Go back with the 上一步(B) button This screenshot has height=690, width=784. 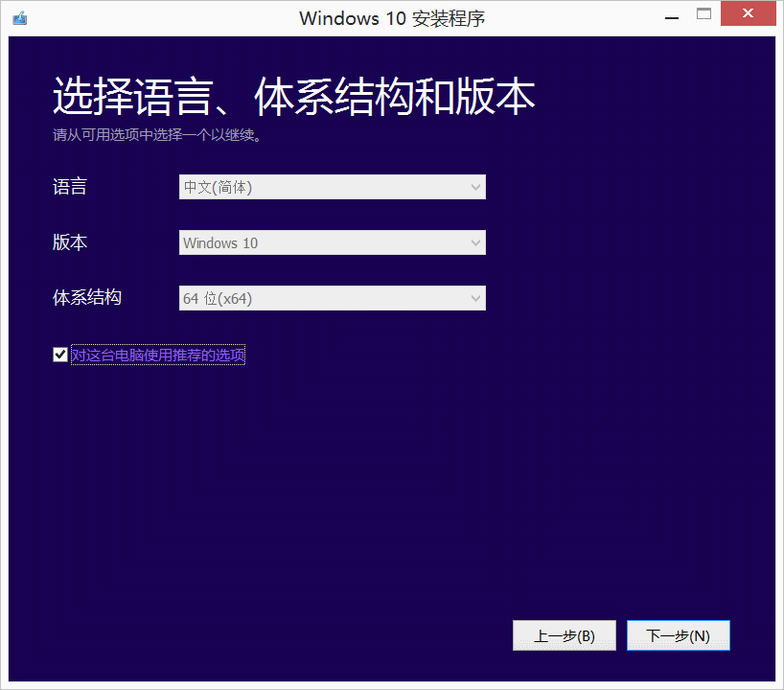[x=564, y=635]
